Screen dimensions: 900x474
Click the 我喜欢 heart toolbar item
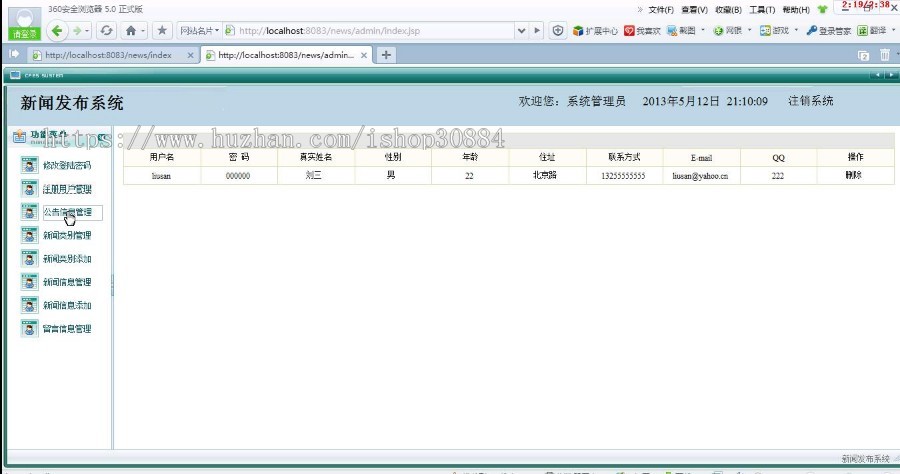pos(642,31)
